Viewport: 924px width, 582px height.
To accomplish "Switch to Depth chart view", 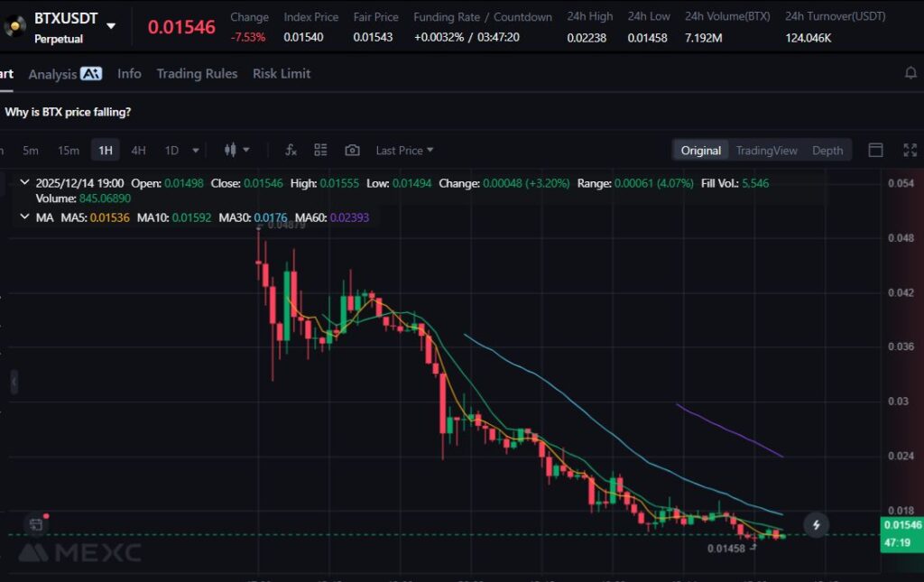I will coord(827,151).
